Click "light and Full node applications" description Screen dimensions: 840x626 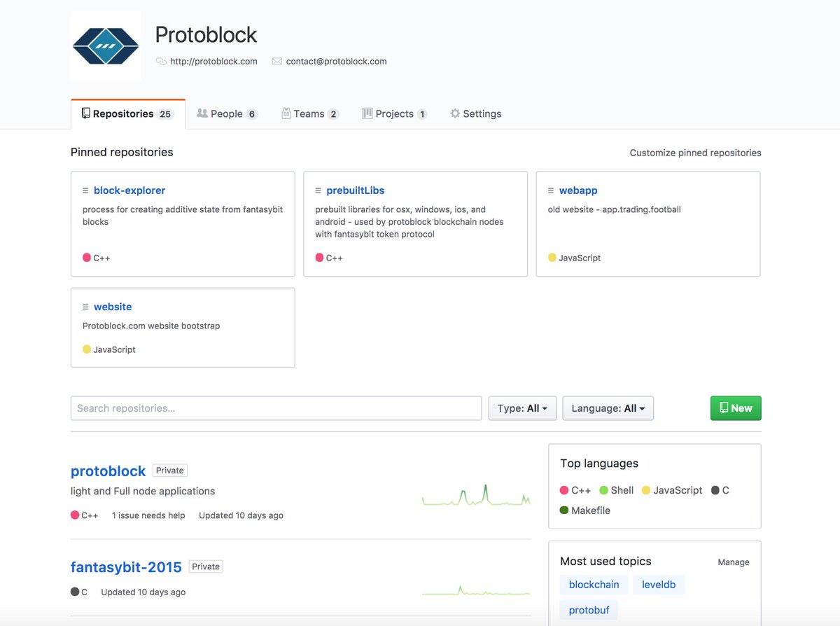coord(143,492)
